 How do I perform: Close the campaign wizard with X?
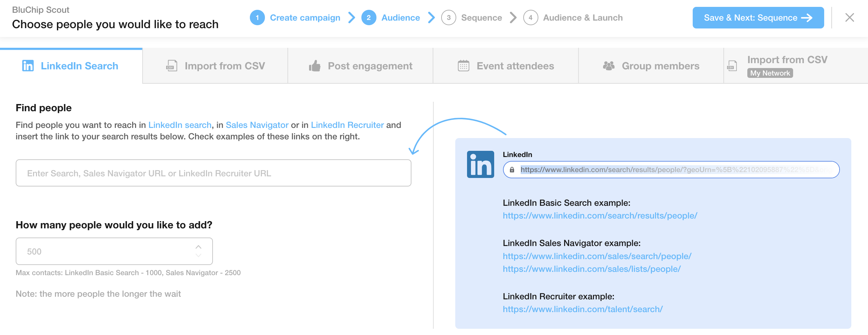(x=849, y=18)
